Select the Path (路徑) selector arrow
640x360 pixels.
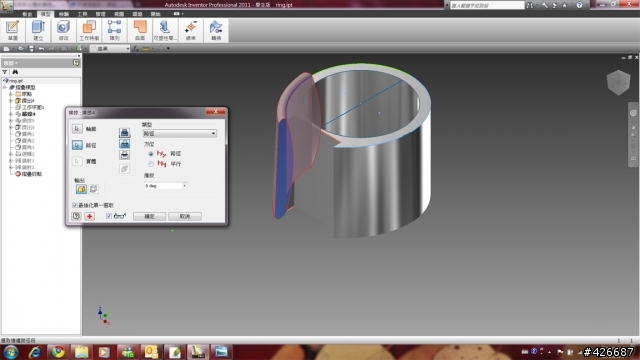click(x=77, y=145)
